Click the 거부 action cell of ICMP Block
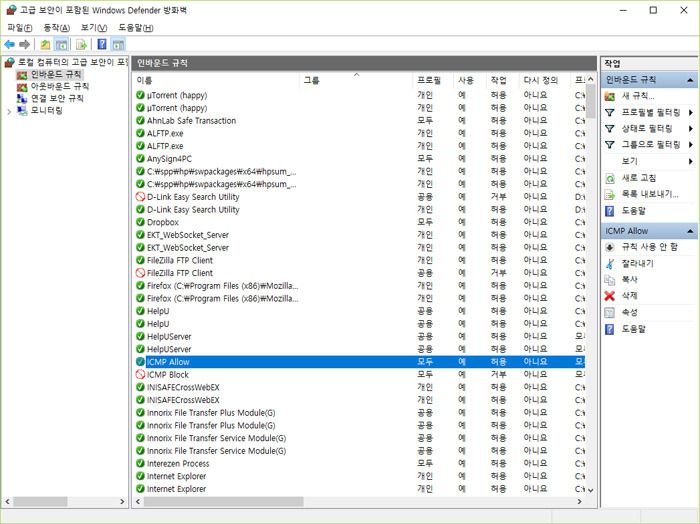The image size is (700, 524). (498, 374)
